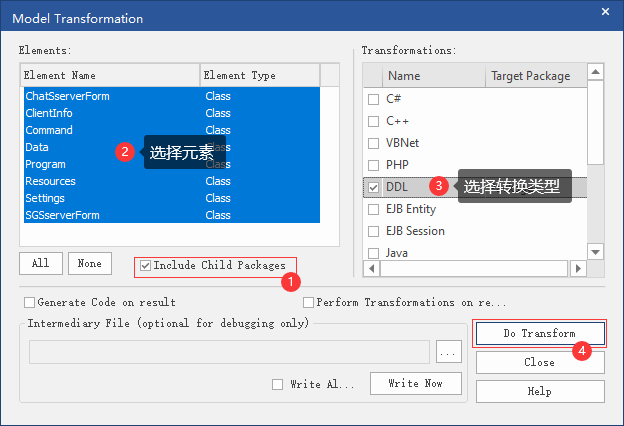Toggle the Write Always checkbox
624x426 pixels.
[x=277, y=384]
